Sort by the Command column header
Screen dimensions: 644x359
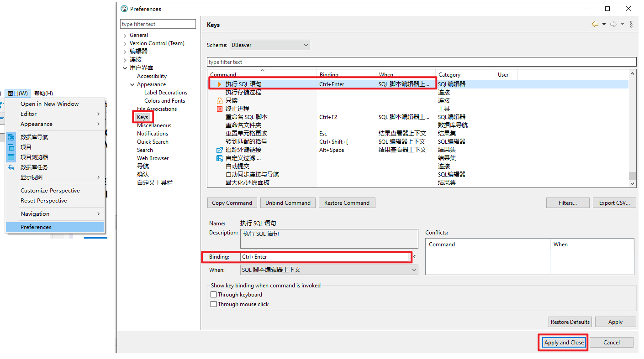coord(262,74)
